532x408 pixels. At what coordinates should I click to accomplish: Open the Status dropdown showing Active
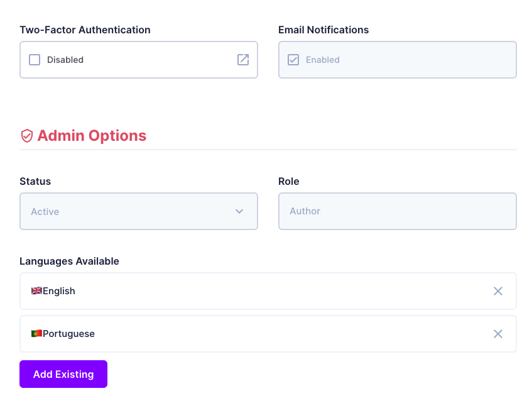pyautogui.click(x=138, y=211)
